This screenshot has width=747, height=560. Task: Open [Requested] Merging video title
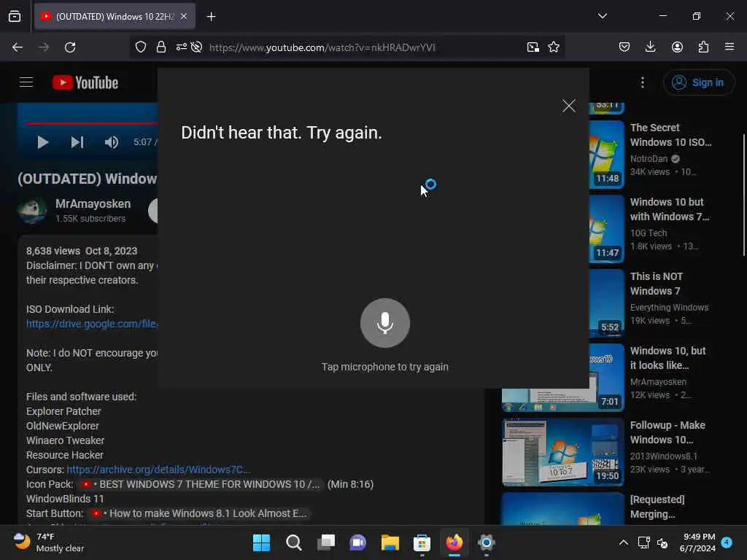pyautogui.click(x=657, y=507)
